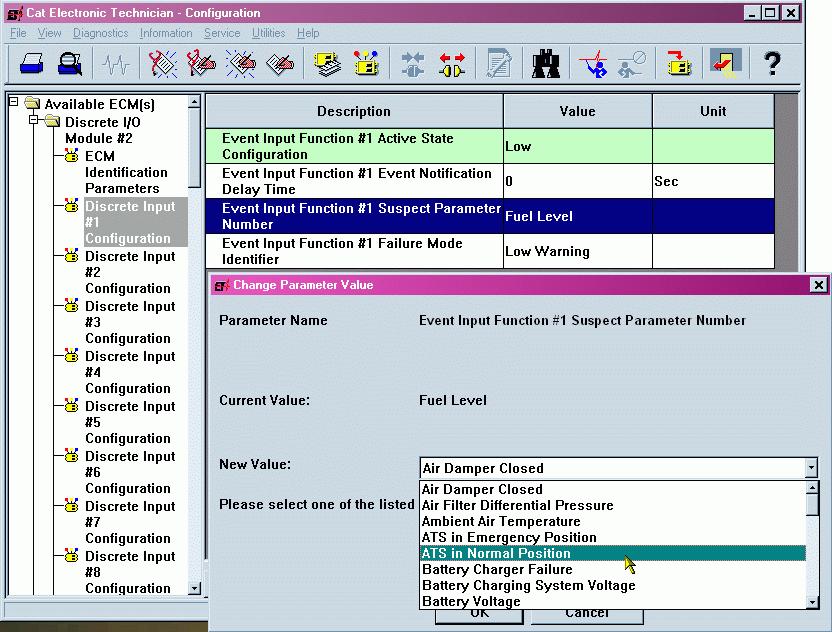Open Active Diagnostic Codes toolbar icon
The image size is (832, 632).
click(x=162, y=64)
